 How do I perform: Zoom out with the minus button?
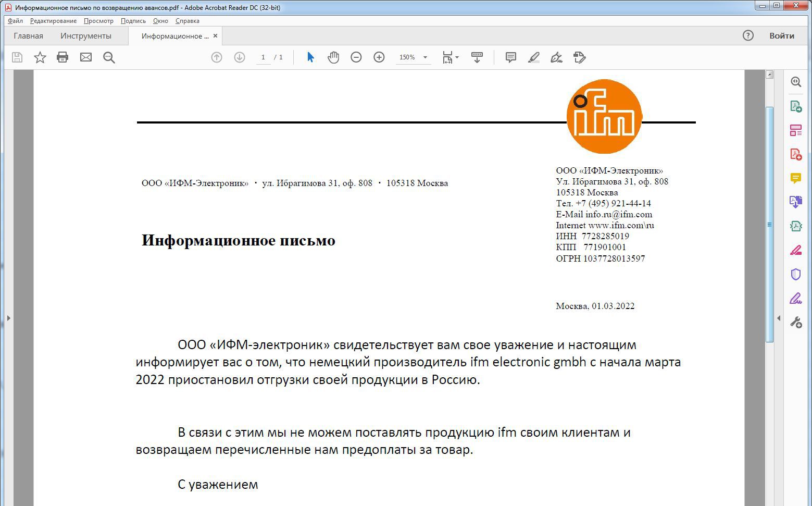356,57
